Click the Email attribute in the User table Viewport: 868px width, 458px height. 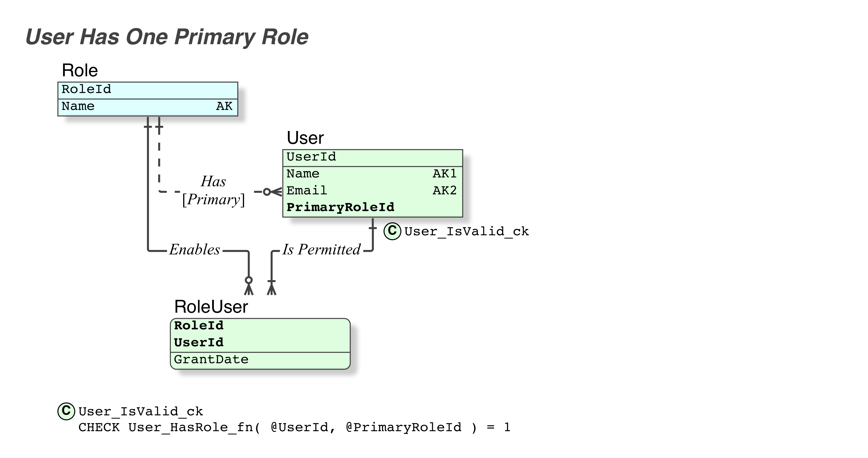pos(307,191)
